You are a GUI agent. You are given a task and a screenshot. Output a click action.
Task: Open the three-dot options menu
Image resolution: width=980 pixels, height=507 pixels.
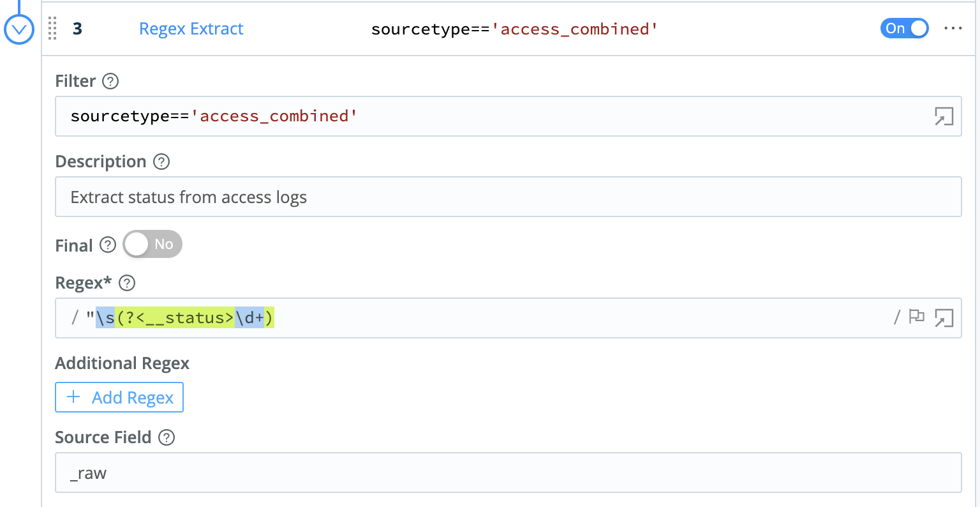953,28
